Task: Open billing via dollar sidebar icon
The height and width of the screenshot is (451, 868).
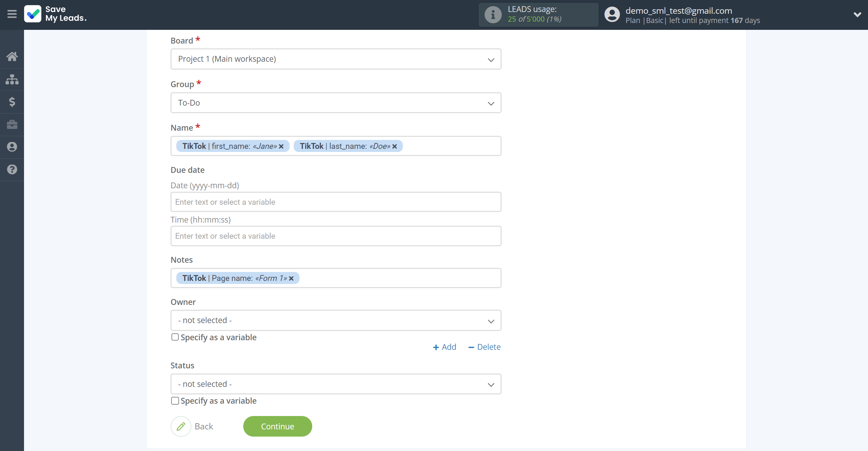Action: tap(12, 102)
